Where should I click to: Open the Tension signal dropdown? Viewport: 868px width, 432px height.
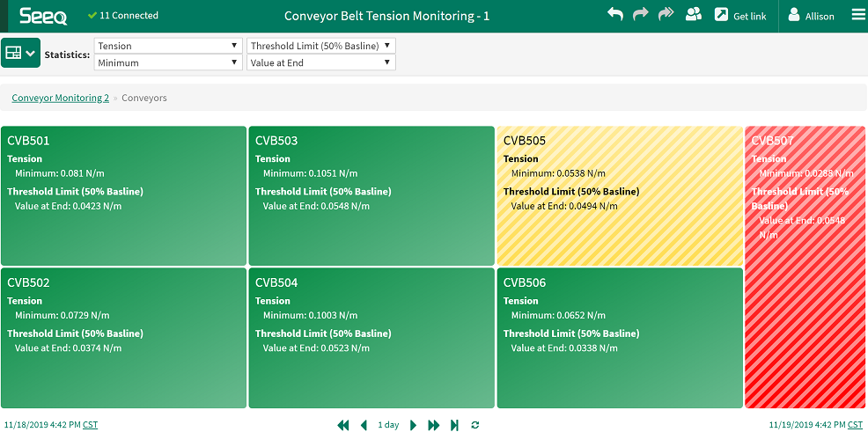point(168,46)
